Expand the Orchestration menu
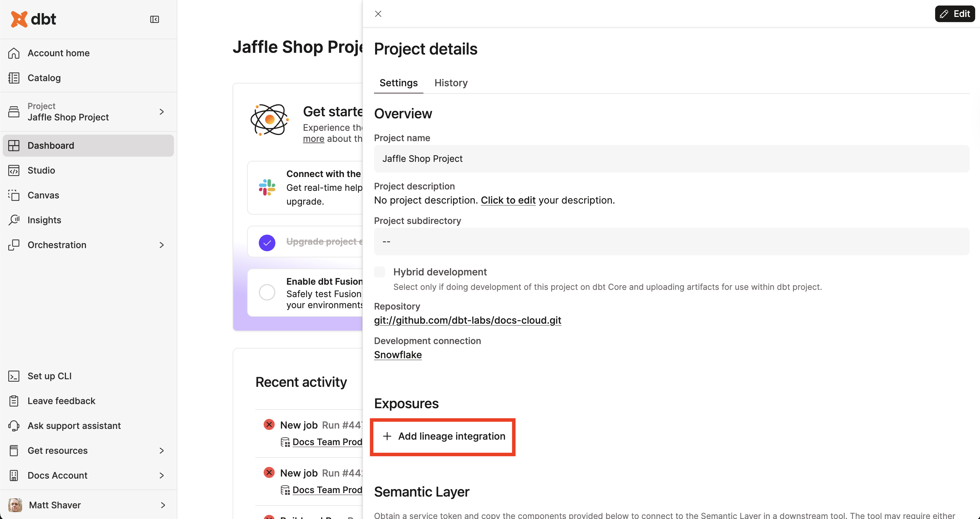 tap(161, 245)
